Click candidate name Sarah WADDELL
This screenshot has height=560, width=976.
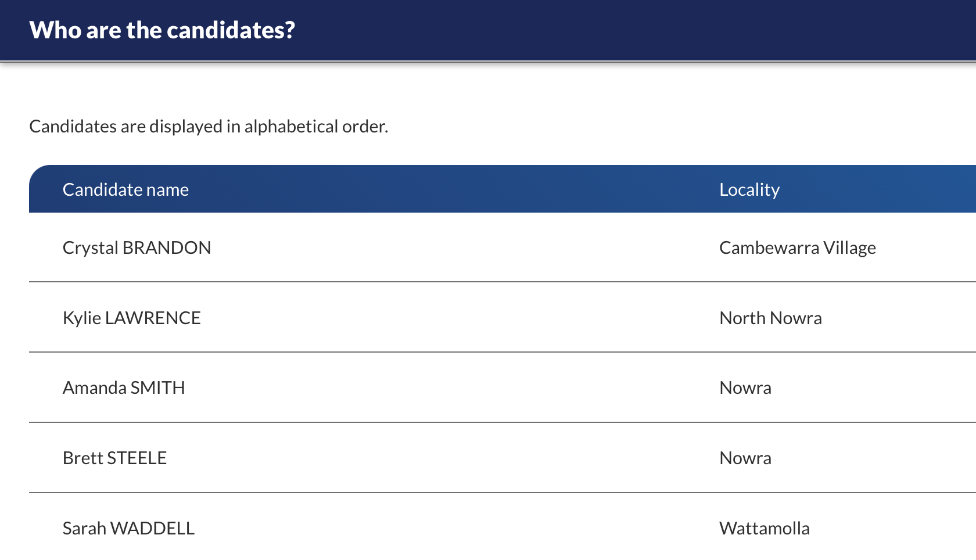(x=128, y=528)
